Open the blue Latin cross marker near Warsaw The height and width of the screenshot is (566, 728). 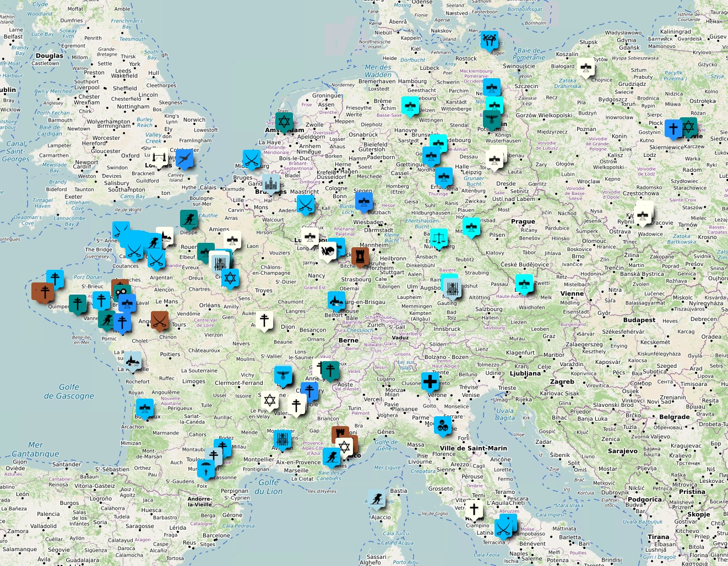pyautogui.click(x=673, y=129)
